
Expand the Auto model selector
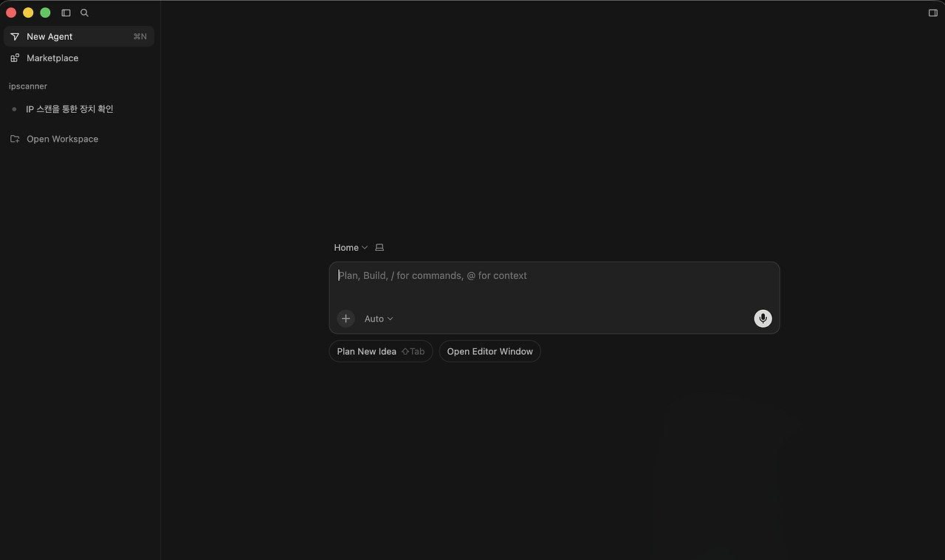pos(377,318)
